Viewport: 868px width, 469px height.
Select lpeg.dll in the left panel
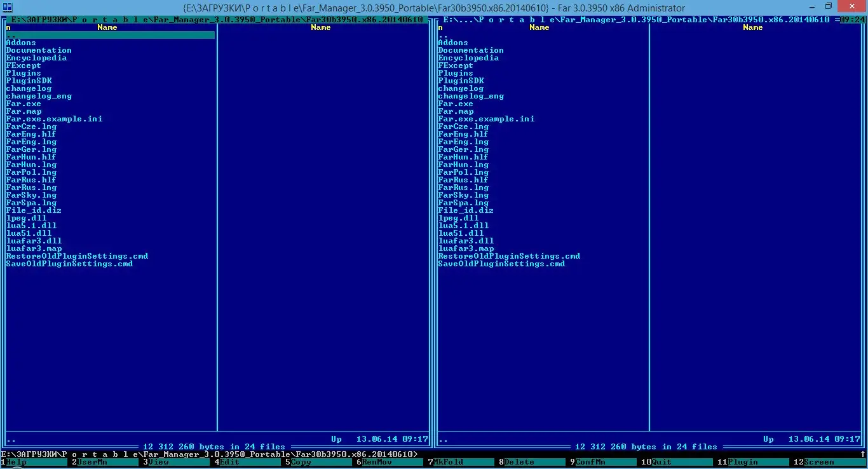pyautogui.click(x=26, y=218)
